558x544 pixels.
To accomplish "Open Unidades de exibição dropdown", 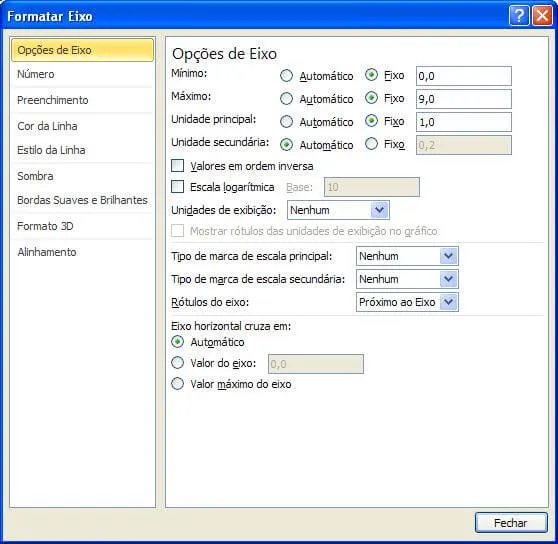I will (338, 210).
